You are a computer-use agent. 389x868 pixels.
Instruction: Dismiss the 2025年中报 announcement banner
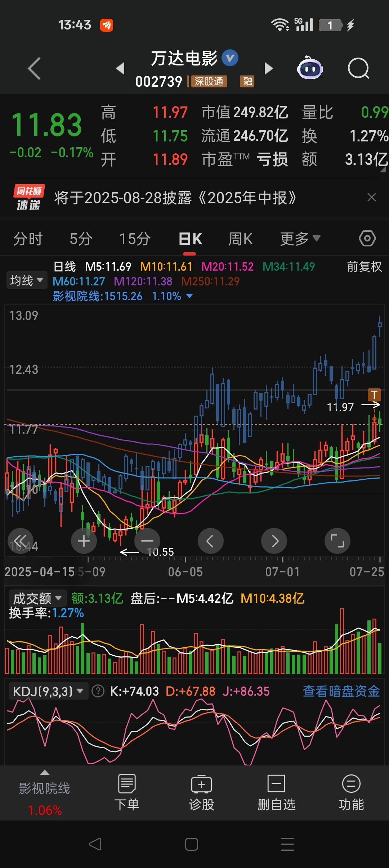pyautogui.click(x=371, y=197)
